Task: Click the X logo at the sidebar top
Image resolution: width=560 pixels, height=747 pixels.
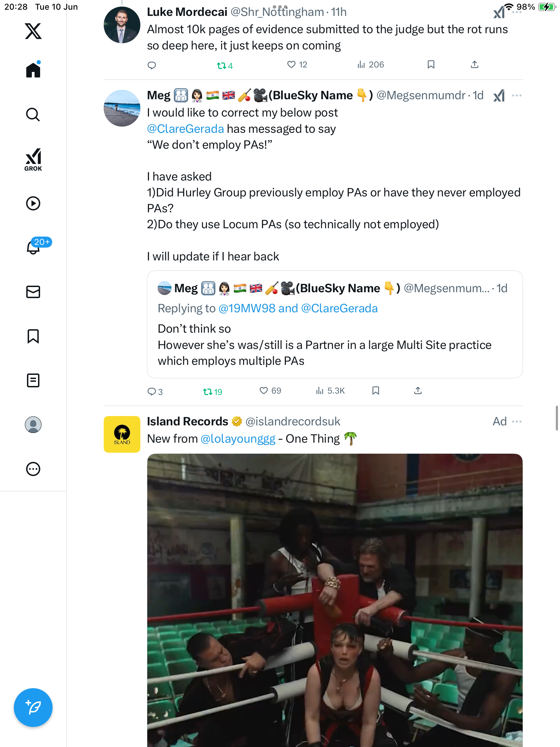Action: [x=33, y=31]
